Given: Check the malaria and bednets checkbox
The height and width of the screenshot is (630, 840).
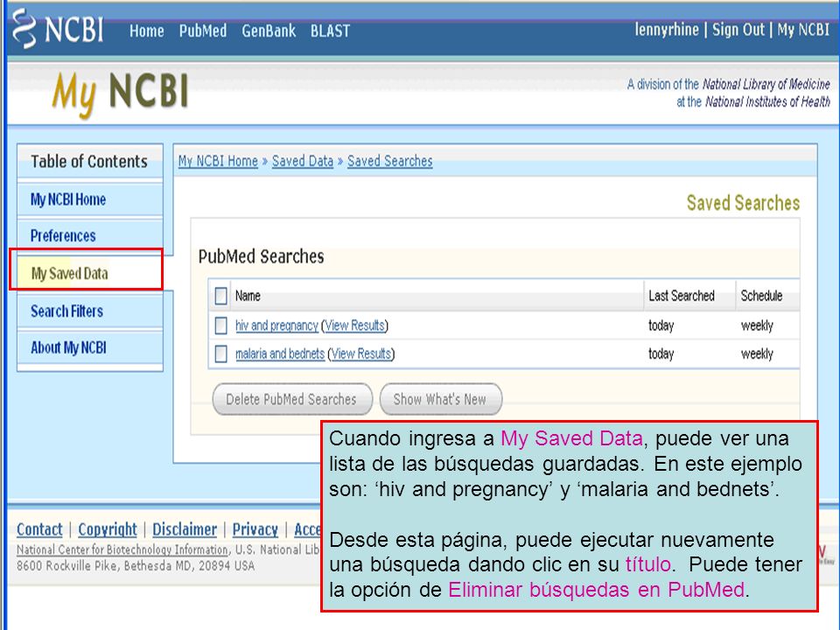Looking at the screenshot, I should (220, 354).
